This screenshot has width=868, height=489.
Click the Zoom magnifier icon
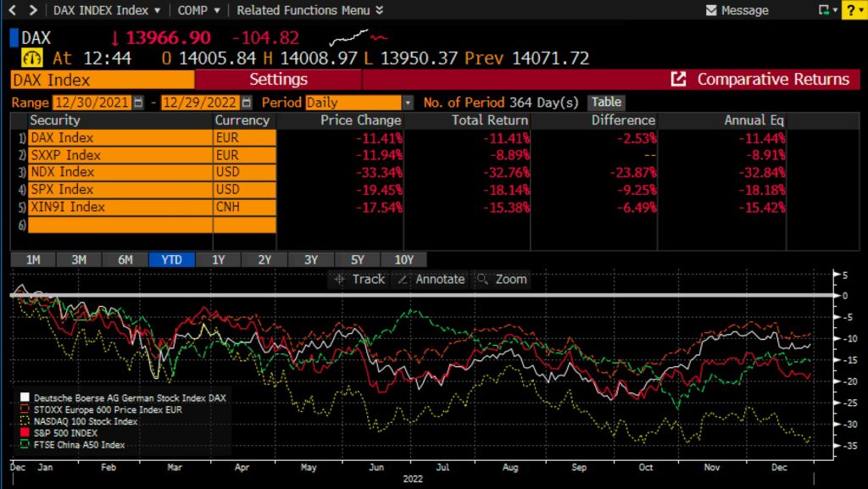482,280
